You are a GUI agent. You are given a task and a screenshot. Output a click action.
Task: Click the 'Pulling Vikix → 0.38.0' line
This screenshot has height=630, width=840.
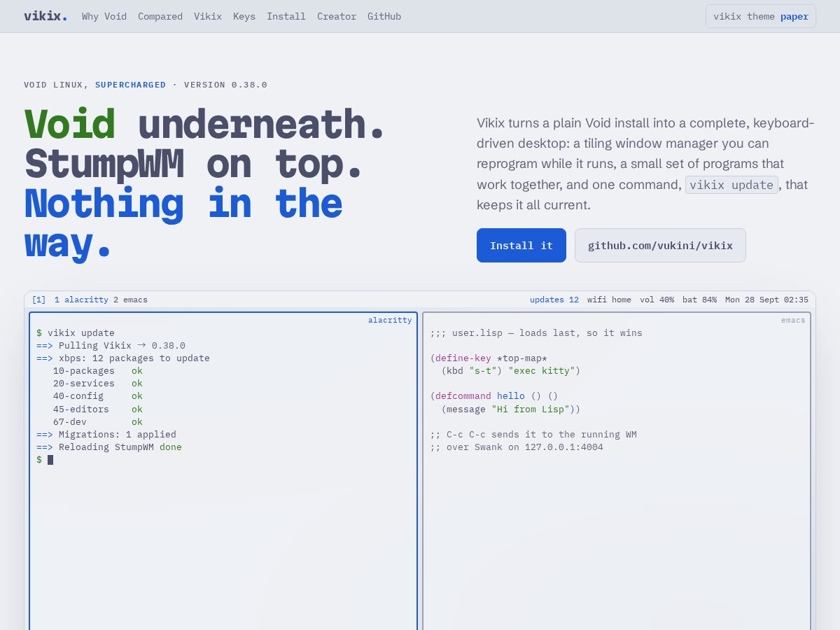pos(111,346)
